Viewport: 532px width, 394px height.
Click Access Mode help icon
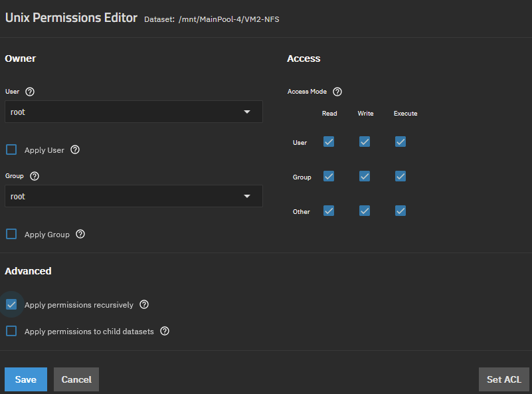[x=337, y=92]
